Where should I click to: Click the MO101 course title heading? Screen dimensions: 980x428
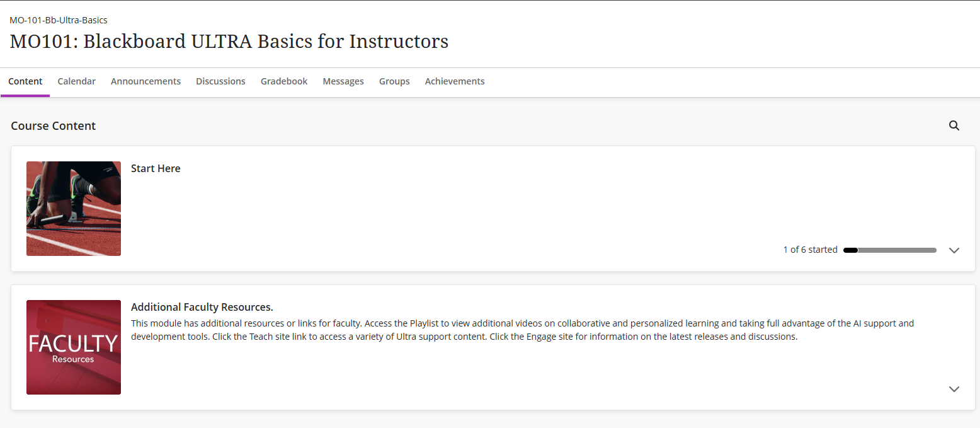pyautogui.click(x=229, y=41)
